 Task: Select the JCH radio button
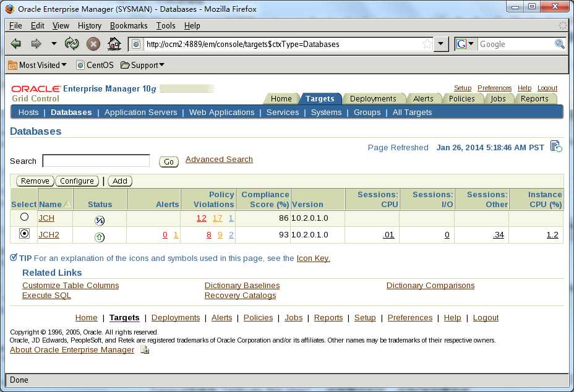point(24,217)
